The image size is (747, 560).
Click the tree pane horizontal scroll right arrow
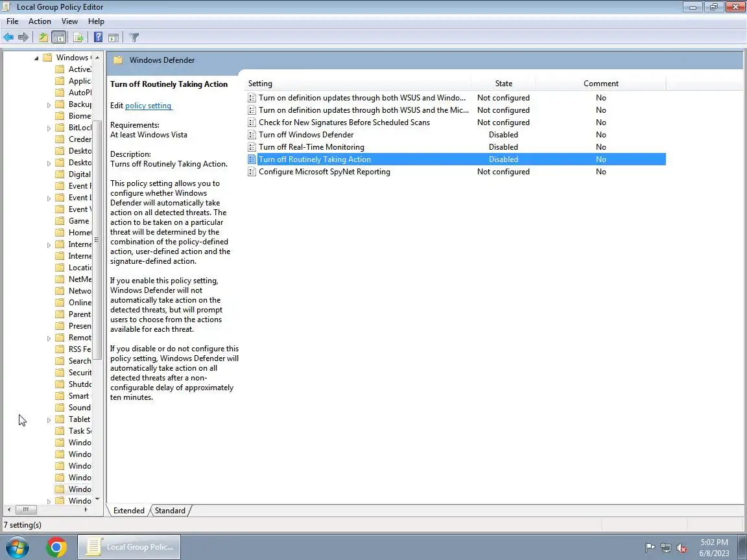point(86,509)
